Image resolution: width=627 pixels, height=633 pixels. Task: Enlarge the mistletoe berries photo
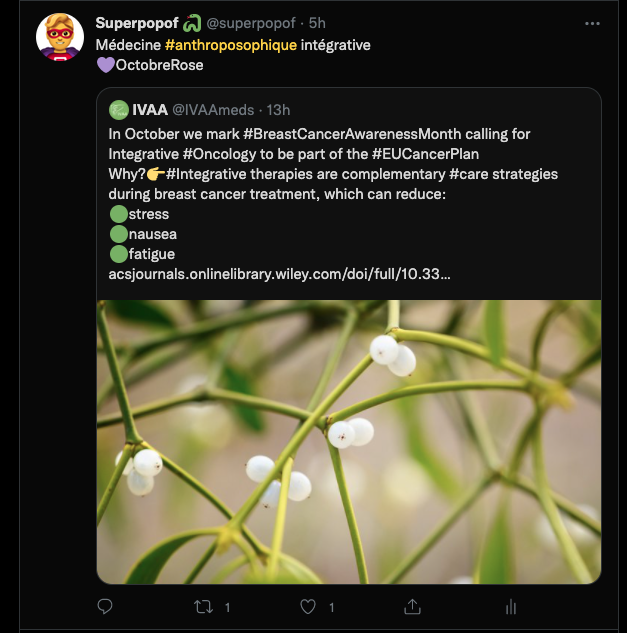348,440
